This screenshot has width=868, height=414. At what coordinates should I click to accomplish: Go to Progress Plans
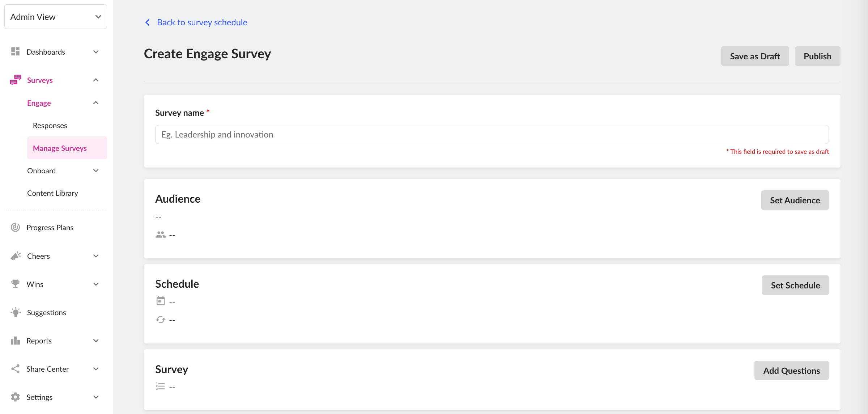50,227
